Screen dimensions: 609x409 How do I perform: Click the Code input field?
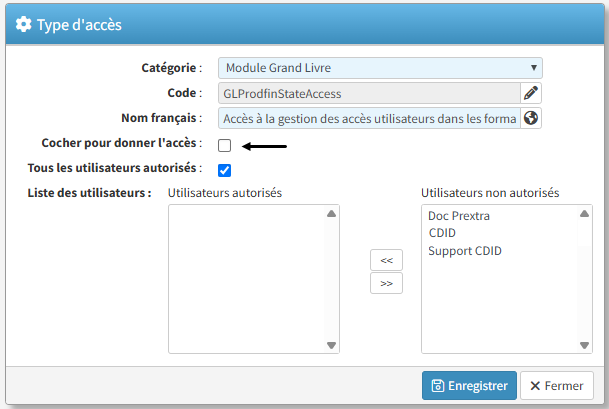pos(369,94)
